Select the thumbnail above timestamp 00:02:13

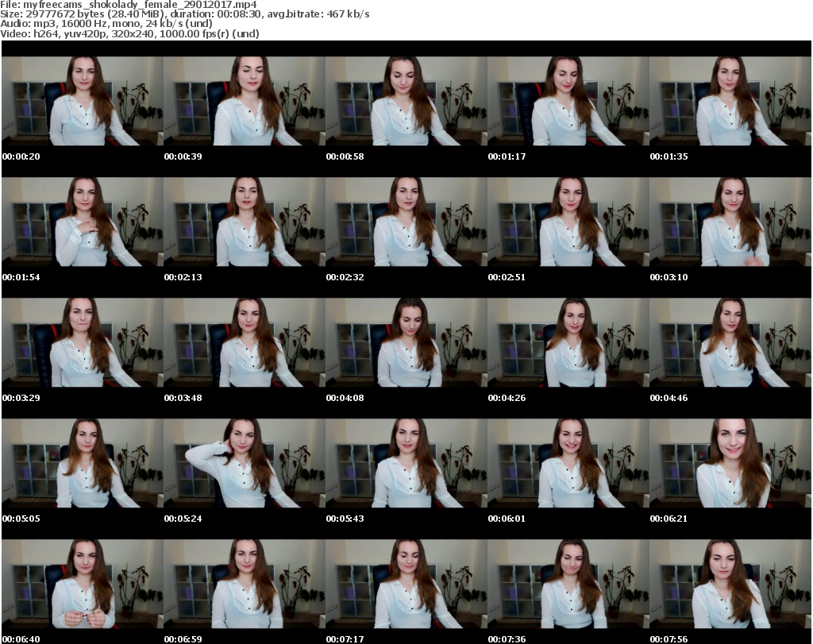click(245, 222)
